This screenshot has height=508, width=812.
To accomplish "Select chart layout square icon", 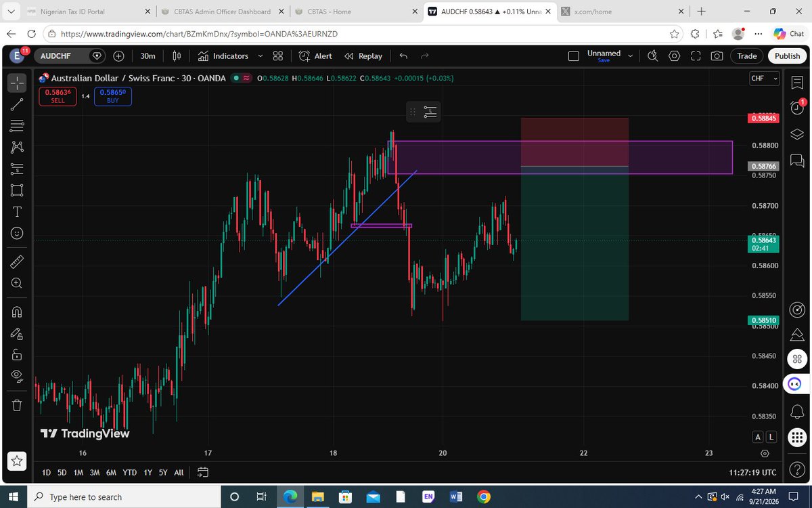I will (x=574, y=56).
